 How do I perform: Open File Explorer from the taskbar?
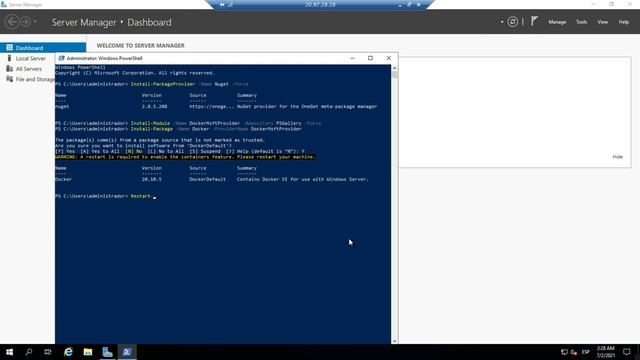pos(88,352)
